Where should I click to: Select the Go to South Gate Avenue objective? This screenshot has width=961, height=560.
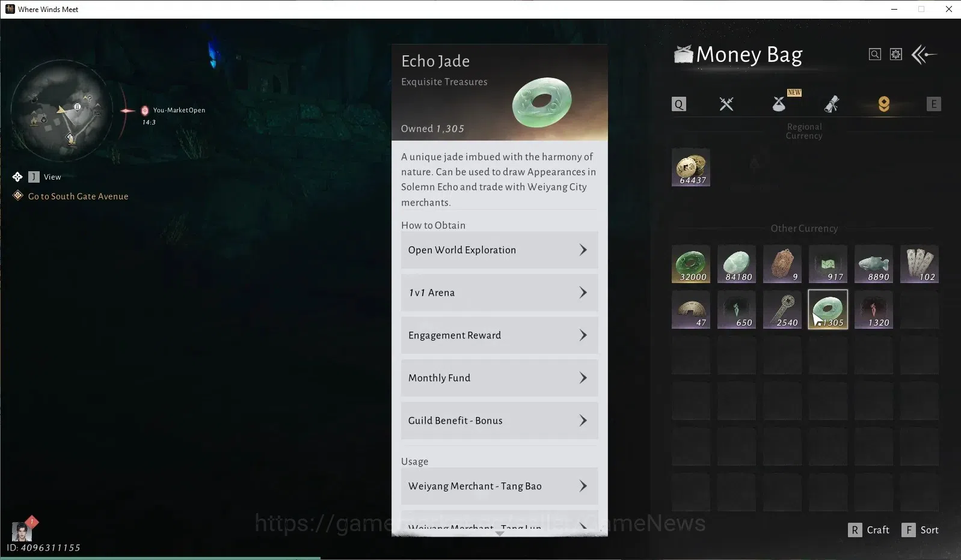[x=78, y=196]
